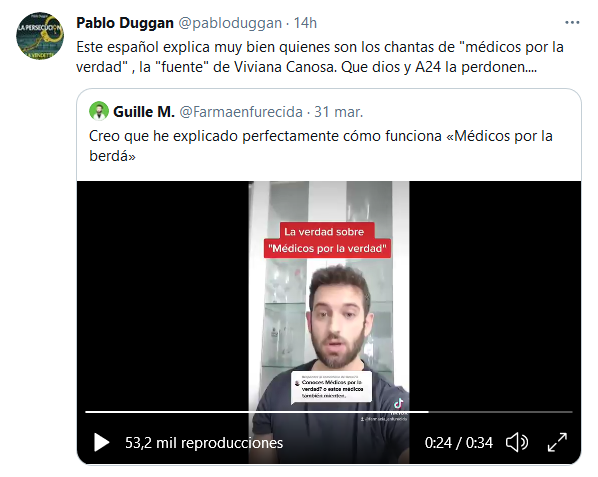Screen dimensions: 598x477
Task: Seek on the video progress bar
Action: point(329,412)
